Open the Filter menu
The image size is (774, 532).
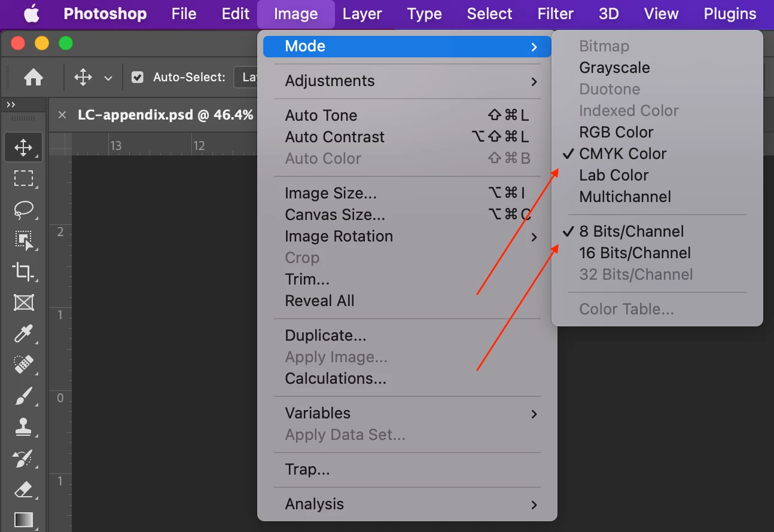tap(556, 14)
